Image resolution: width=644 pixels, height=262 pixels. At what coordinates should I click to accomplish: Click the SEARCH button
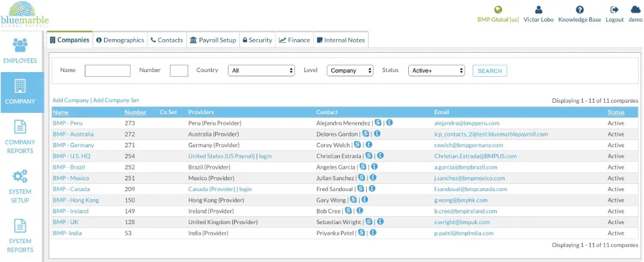click(x=489, y=71)
